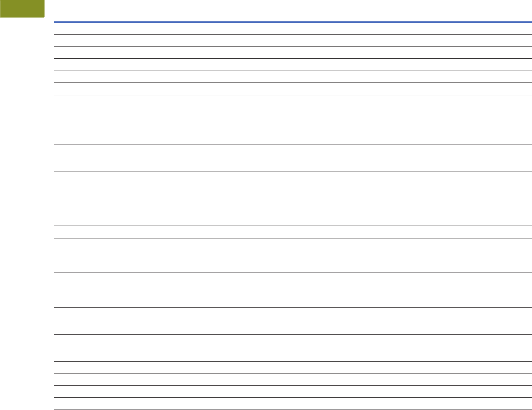Select the third thin blank row below blue line
The image size is (532, 410).
pyautogui.click(x=293, y=53)
